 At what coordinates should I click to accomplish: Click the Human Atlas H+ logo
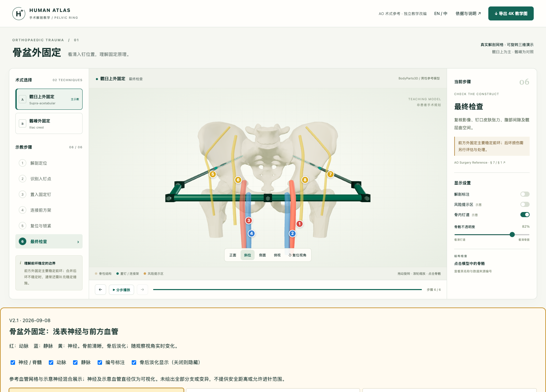click(x=18, y=14)
